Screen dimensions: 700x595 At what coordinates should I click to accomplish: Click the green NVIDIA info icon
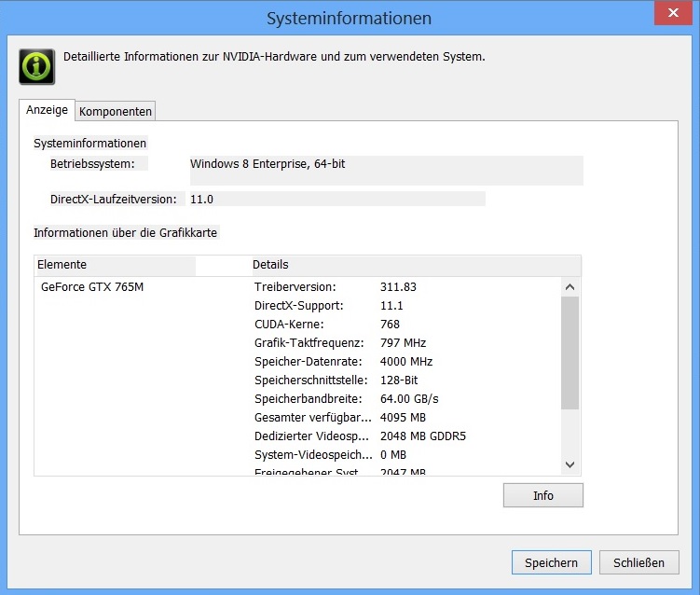[x=35, y=66]
